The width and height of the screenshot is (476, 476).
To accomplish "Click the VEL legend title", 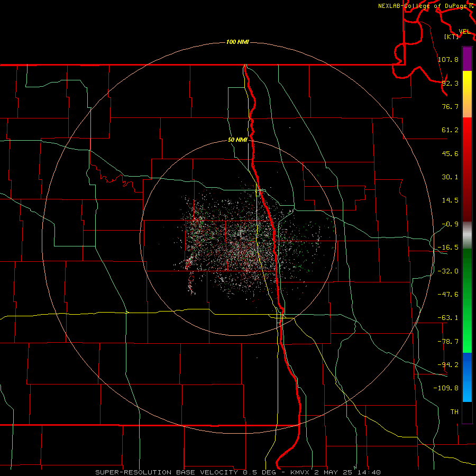I will [x=465, y=32].
